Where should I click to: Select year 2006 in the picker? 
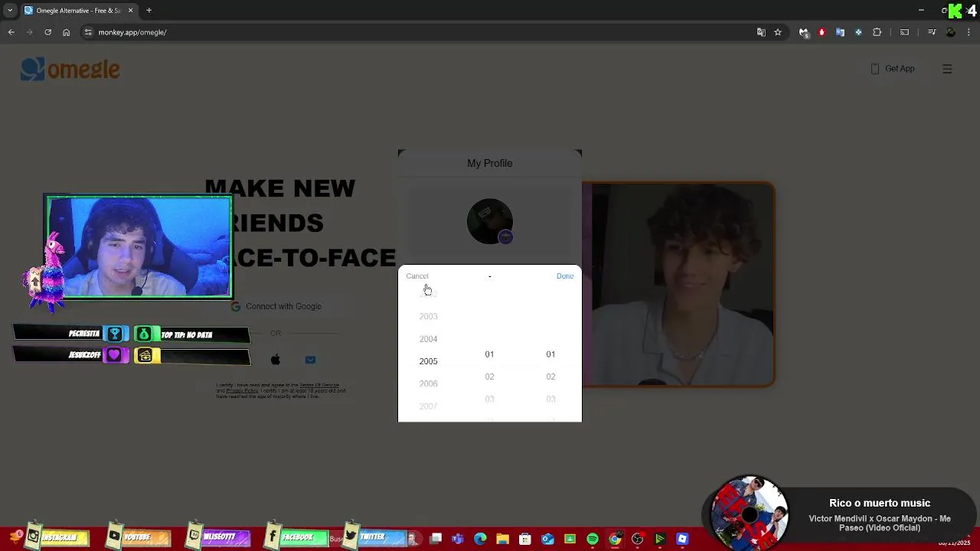(428, 383)
